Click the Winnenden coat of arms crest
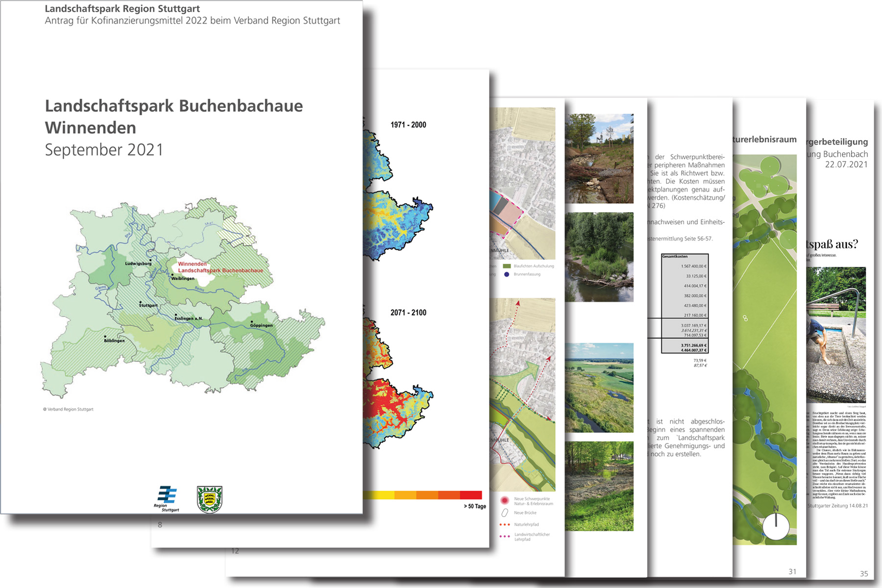The image size is (882, 588). 209,499
